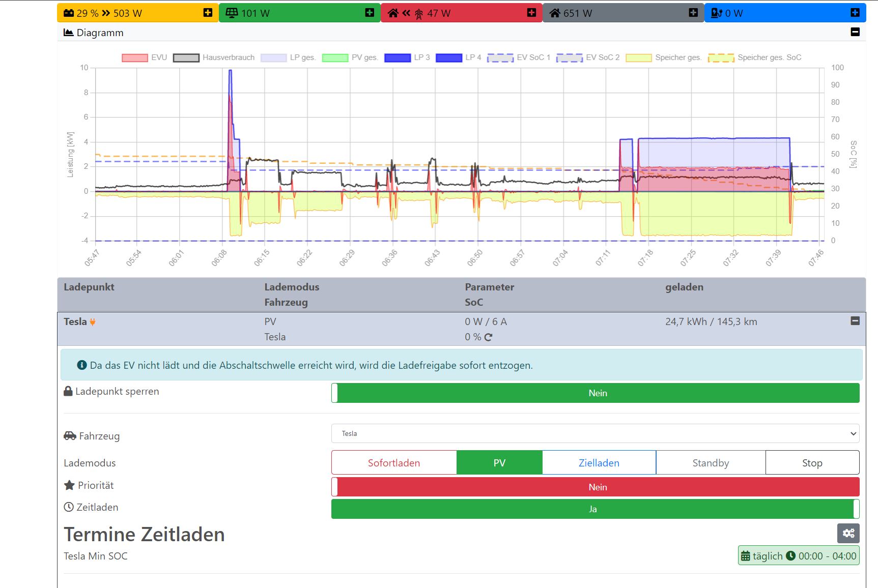878x588 pixels.
Task: Open the täglich 00:00 - 04:00 schedule
Action: click(798, 556)
